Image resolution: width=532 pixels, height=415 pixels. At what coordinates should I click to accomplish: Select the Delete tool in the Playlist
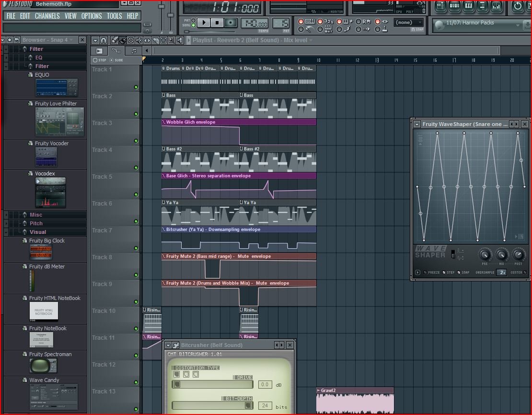131,40
